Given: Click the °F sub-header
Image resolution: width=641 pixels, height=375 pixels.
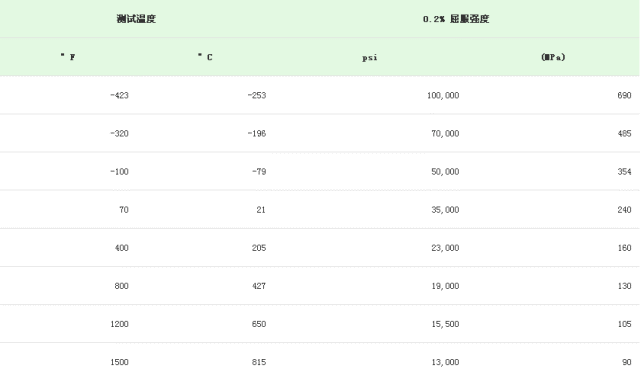Looking at the screenshot, I should tap(68, 57).
